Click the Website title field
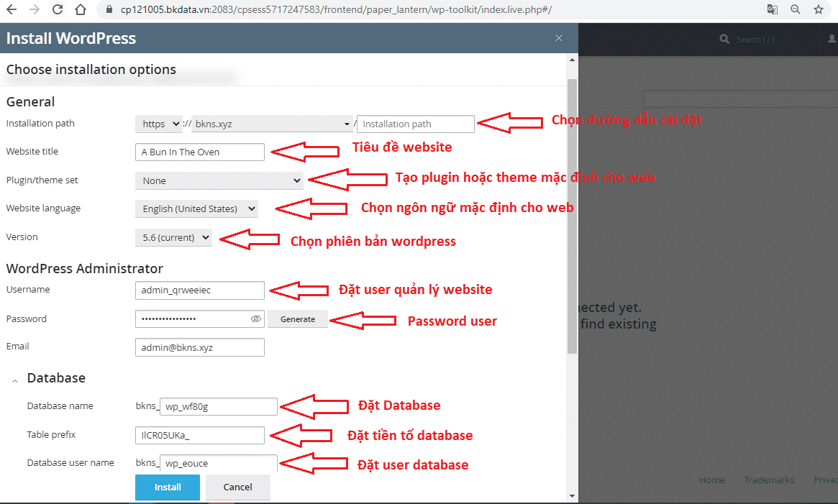Screen dimensions: 838x504 pyautogui.click(x=200, y=152)
